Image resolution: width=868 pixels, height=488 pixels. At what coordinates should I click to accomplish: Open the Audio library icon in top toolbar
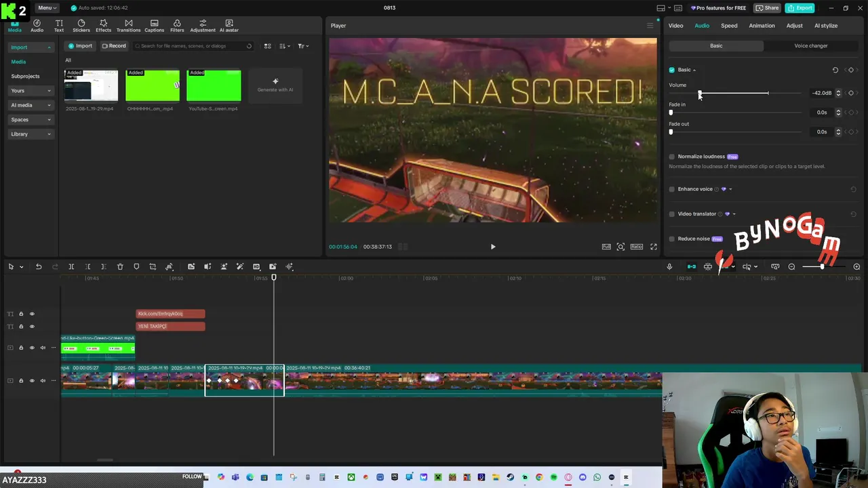(x=37, y=26)
